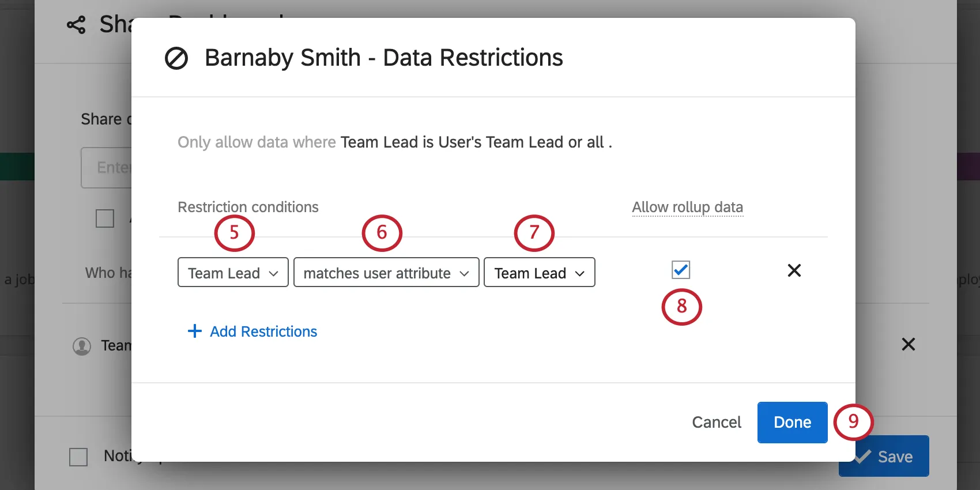This screenshot has height=490, width=980.
Task: Open the matches user attribute dropdown
Action: coord(386,273)
